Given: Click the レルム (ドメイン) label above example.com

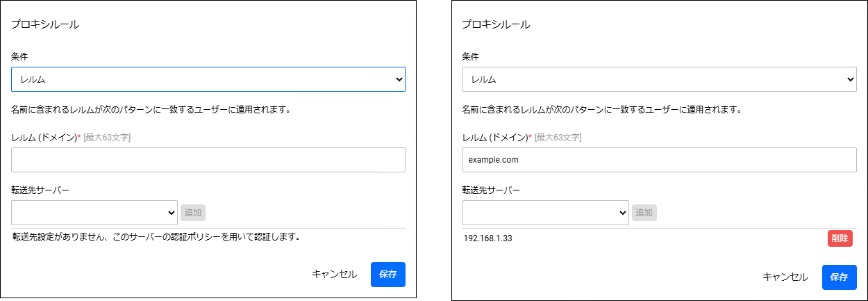Looking at the screenshot, I should [x=495, y=137].
